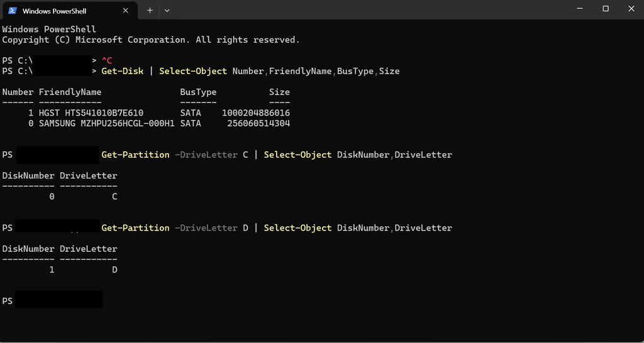644x343 pixels.
Task: Click the FriendlyName column header
Action: (x=70, y=92)
